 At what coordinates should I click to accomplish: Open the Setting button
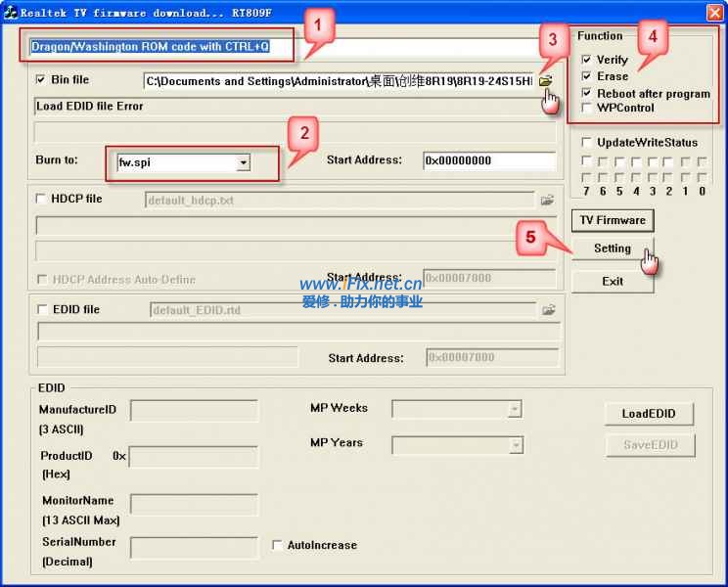point(613,248)
